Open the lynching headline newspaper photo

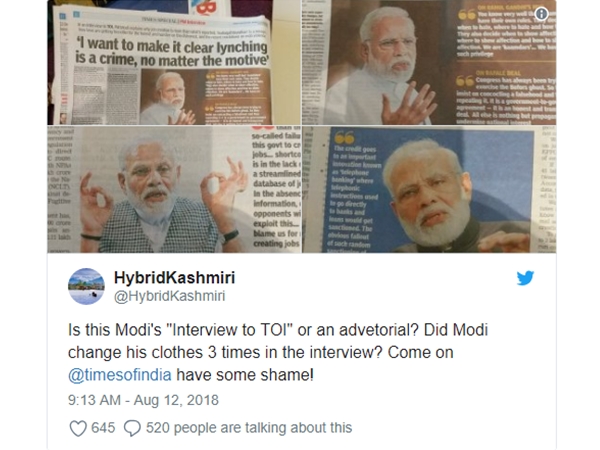click(174, 62)
